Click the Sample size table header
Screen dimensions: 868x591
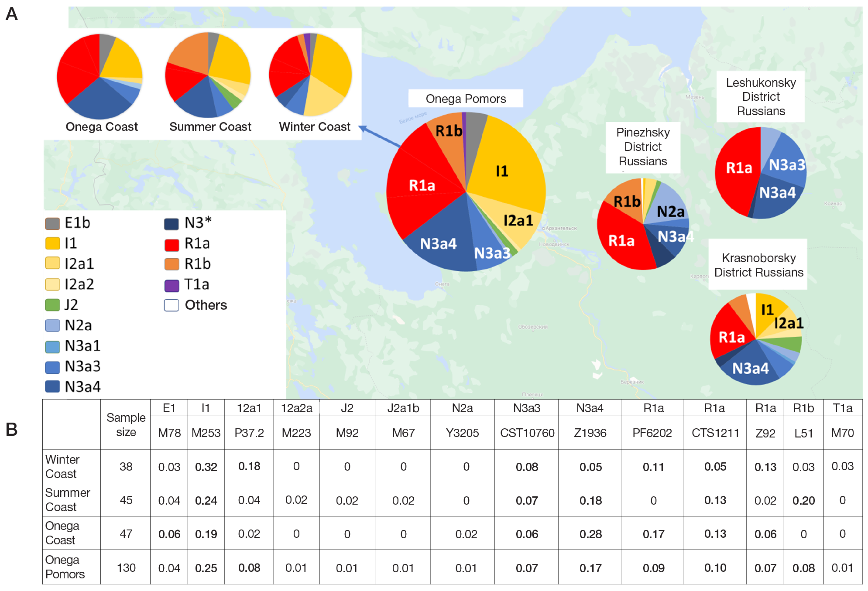click(126, 425)
